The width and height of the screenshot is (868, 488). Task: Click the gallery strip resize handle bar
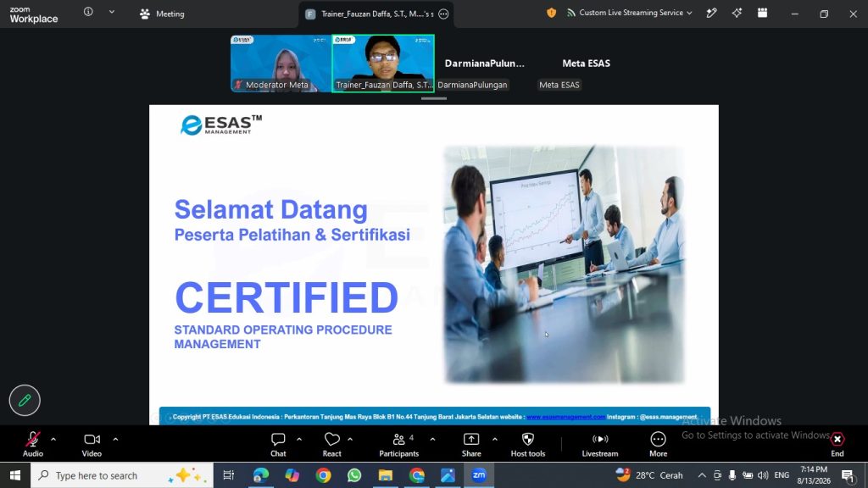click(x=433, y=98)
